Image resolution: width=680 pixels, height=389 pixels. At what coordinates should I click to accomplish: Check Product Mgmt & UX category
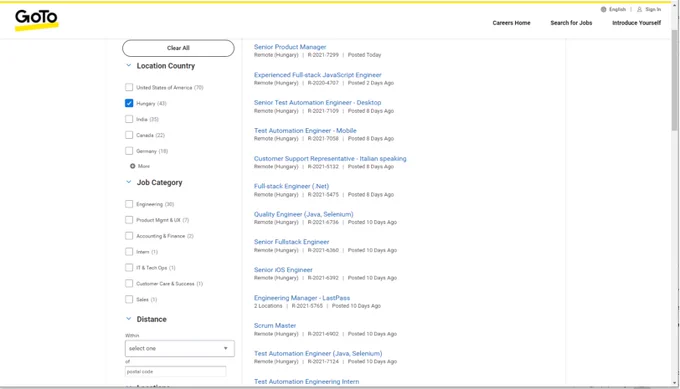point(129,220)
